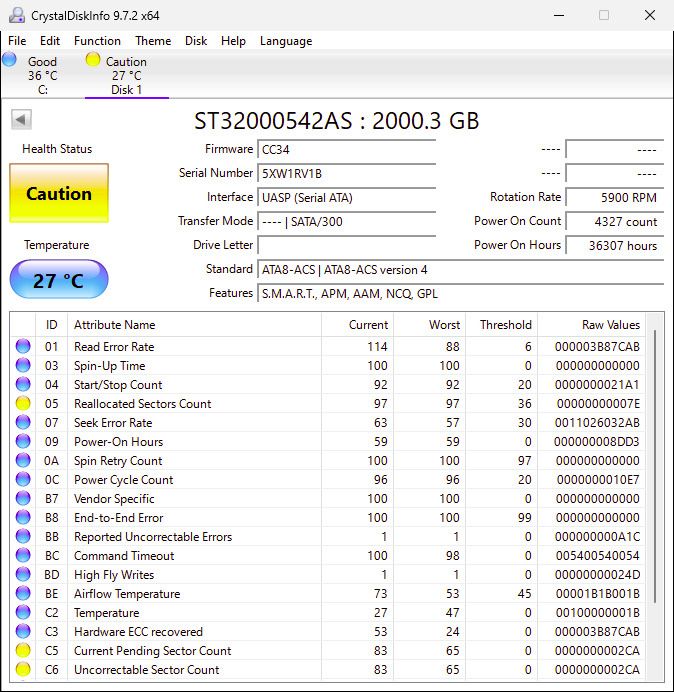Image resolution: width=674 pixels, height=692 pixels.
Task: Open the Disk menu
Action: (x=196, y=41)
